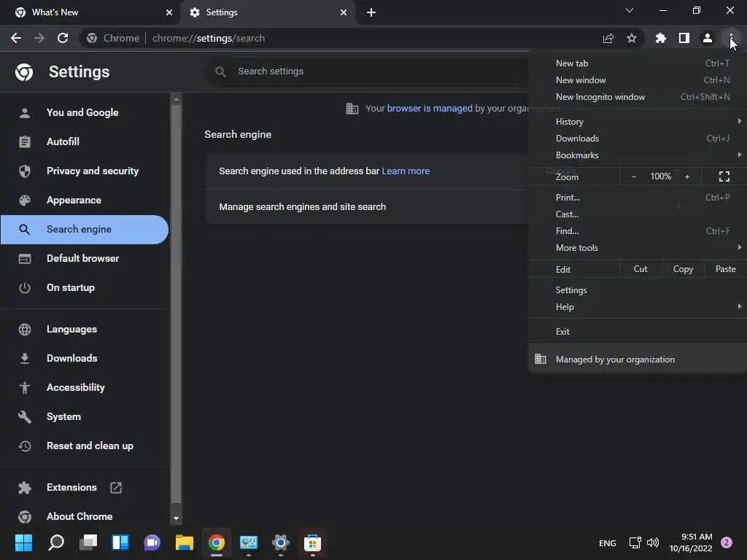Viewport: 747px width, 560px height.
Task: Select New Incognito window menu item
Action: pos(638,97)
